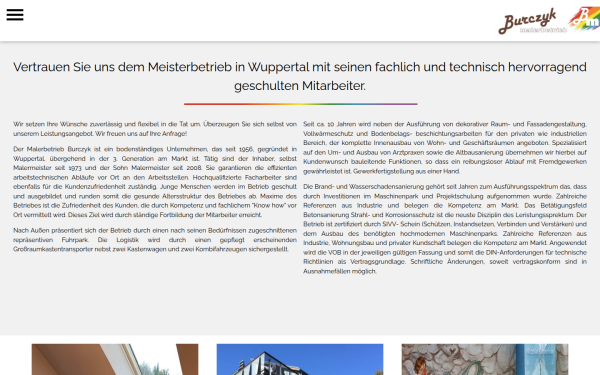Screen dimensions: 600x375
Task: Click the headline starting "Vertrauen Sie uns dem Meisterbetrieb"
Action: (300, 76)
